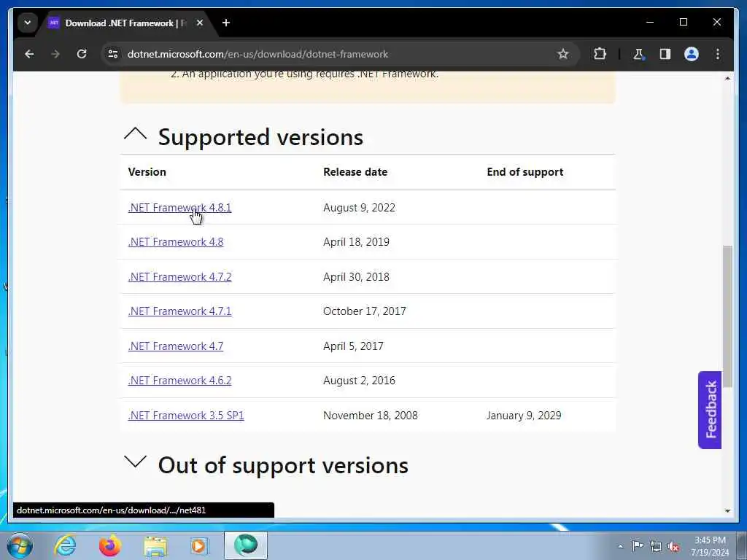Open Windows Media Player from the taskbar

tap(199, 545)
